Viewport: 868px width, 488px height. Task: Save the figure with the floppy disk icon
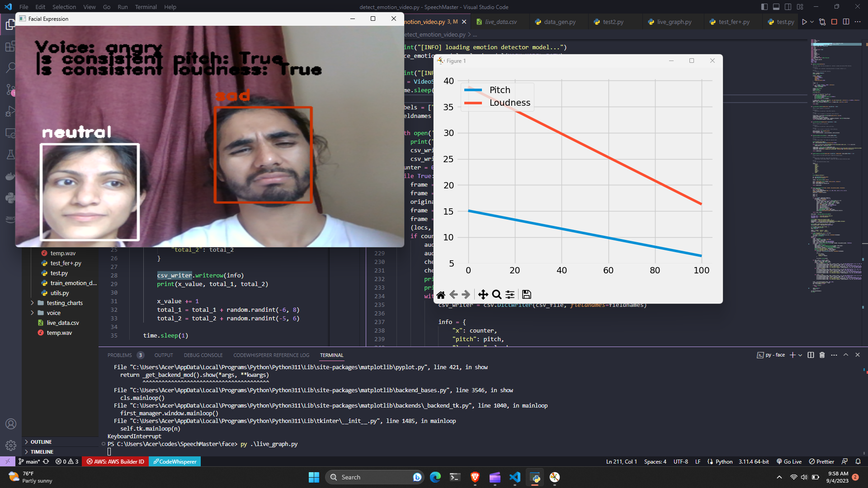(x=526, y=295)
